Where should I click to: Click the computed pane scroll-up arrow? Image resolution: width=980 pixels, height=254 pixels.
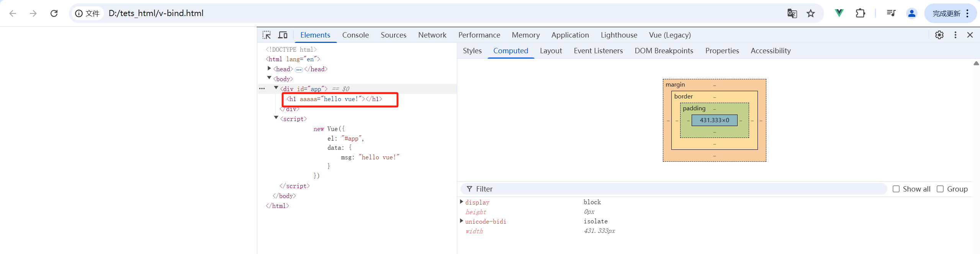976,63
